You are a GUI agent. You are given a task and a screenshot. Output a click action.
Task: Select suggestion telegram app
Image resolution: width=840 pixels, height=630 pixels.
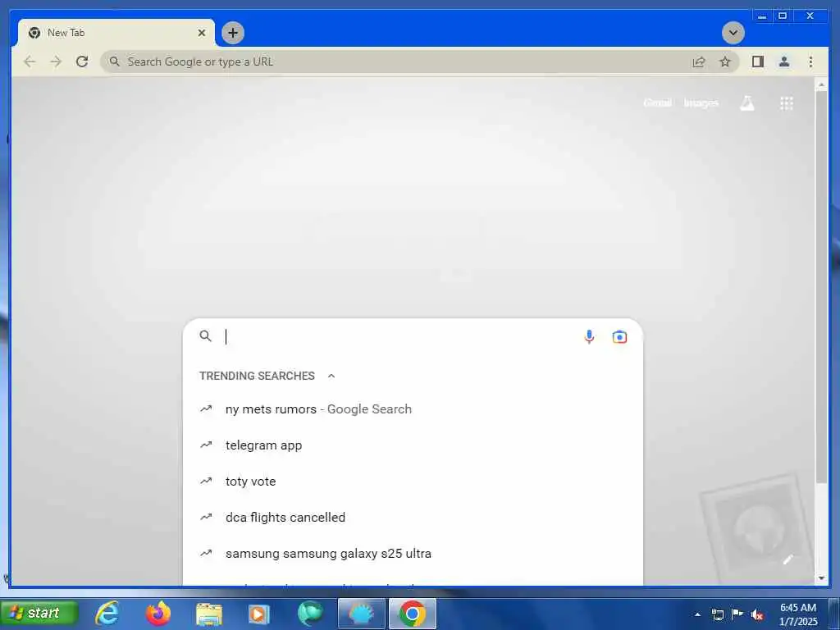[413, 445]
